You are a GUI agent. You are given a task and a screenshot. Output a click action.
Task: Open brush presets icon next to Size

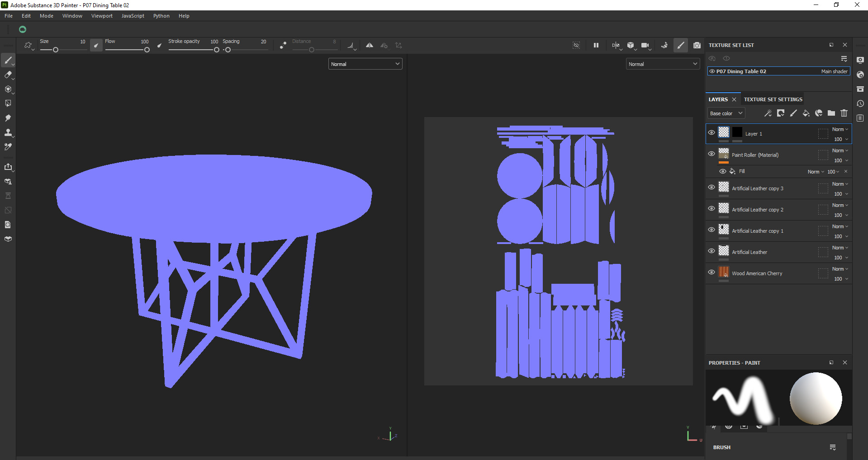click(28, 45)
